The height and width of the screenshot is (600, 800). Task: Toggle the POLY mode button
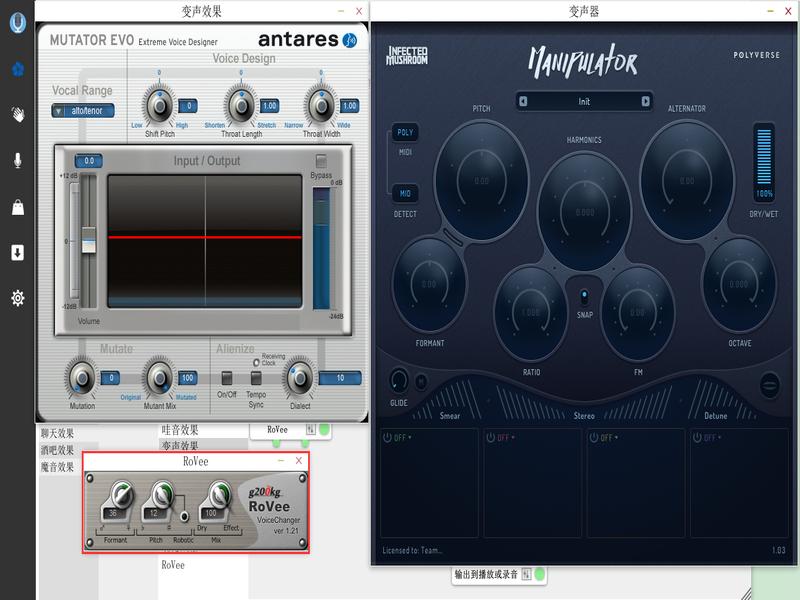405,133
